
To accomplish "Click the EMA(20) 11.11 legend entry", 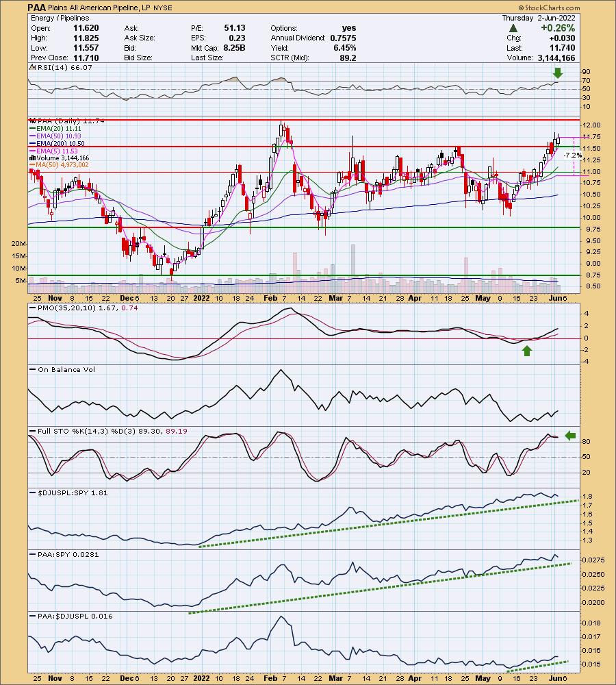I will click(55, 129).
